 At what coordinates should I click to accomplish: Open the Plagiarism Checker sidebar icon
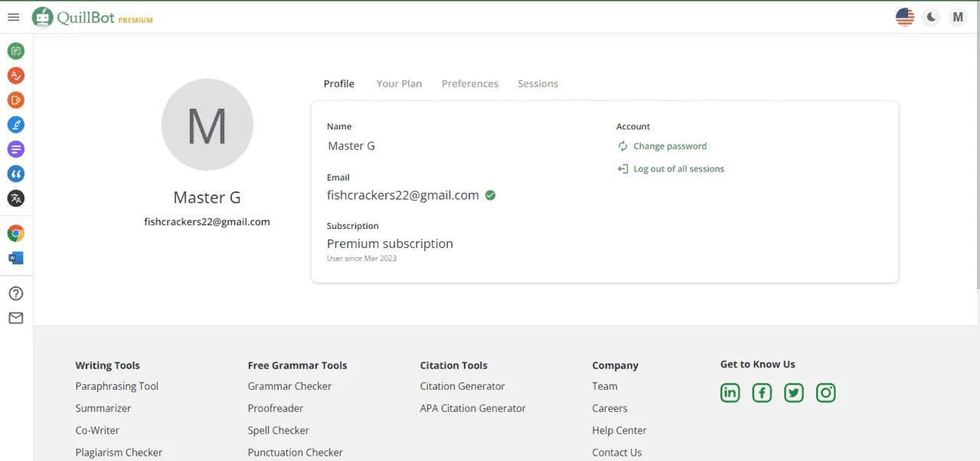click(x=16, y=100)
